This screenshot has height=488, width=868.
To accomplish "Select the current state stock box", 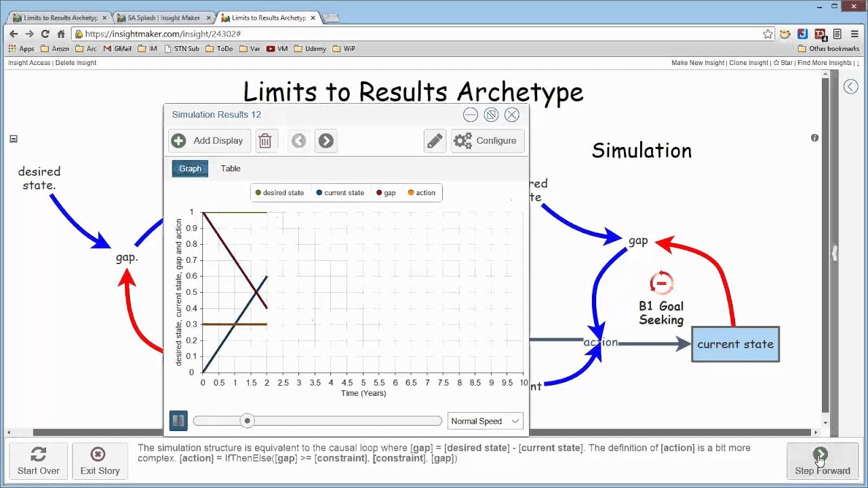I will 736,344.
